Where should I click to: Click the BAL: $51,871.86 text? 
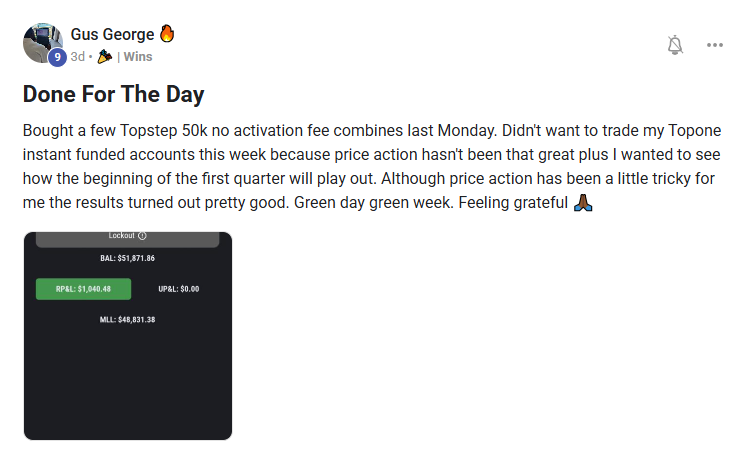click(127, 259)
